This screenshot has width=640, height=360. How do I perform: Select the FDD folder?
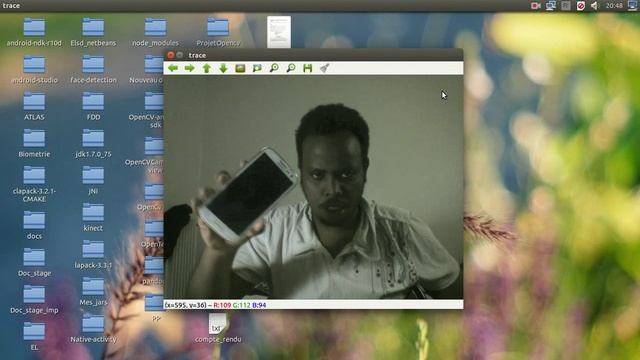[x=93, y=107]
